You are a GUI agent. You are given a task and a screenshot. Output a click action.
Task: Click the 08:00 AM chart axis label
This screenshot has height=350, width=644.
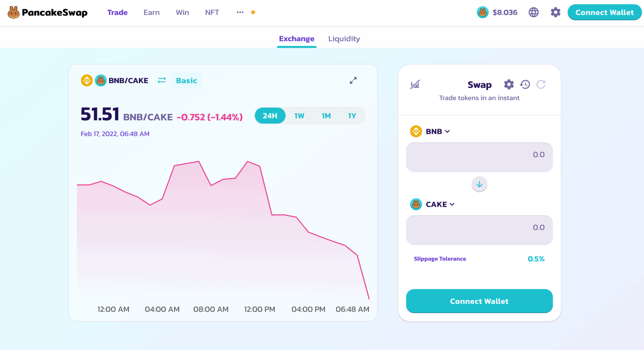click(x=211, y=309)
